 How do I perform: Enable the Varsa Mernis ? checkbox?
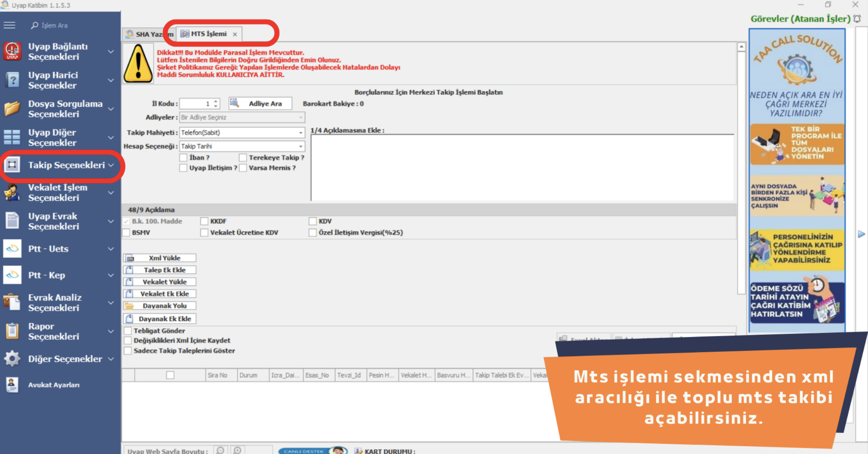coord(243,168)
